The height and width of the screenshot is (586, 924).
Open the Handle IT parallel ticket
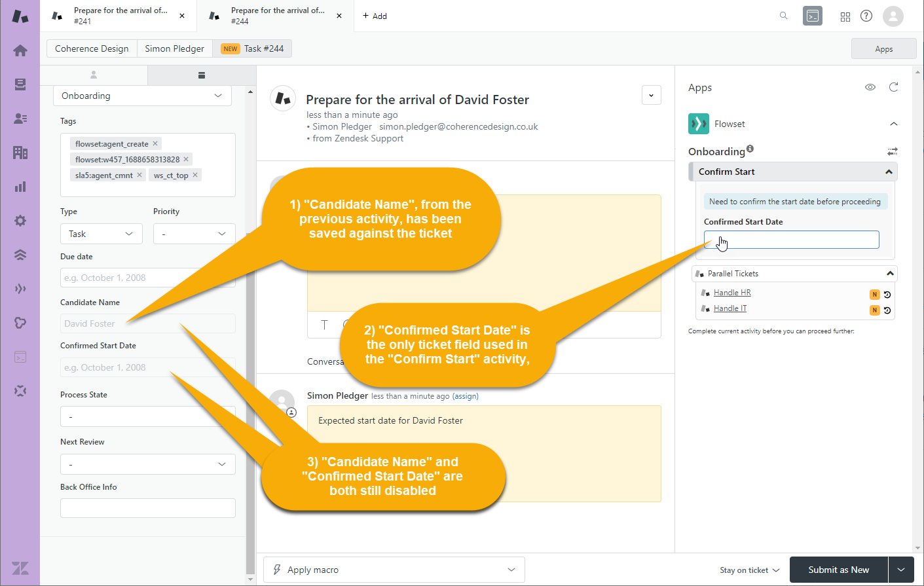[730, 308]
